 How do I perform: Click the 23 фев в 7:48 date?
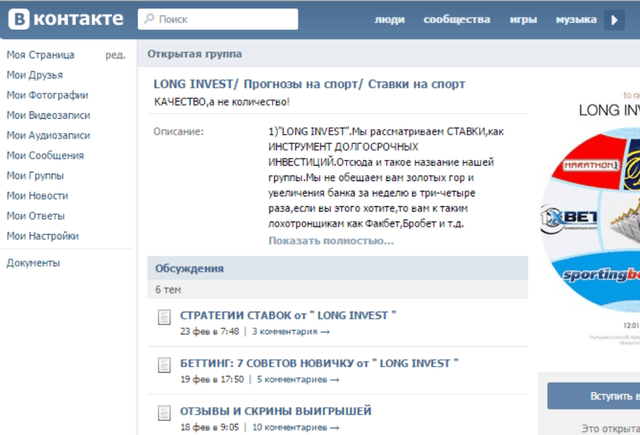point(209,332)
